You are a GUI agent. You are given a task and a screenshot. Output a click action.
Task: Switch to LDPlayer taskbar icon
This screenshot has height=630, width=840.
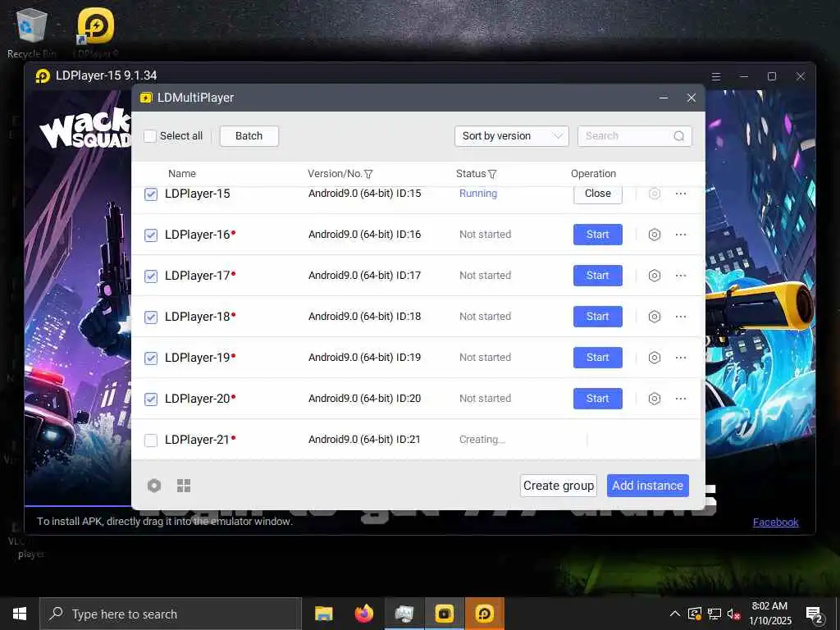coord(484,614)
